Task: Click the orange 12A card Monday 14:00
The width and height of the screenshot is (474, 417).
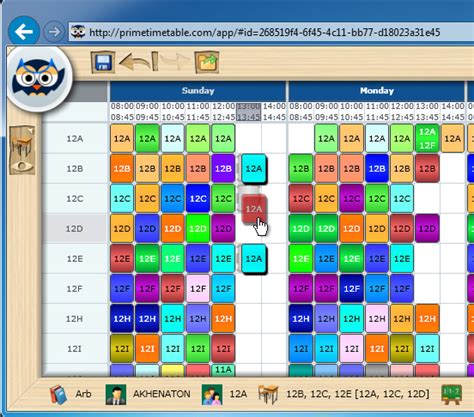Action: [453, 138]
